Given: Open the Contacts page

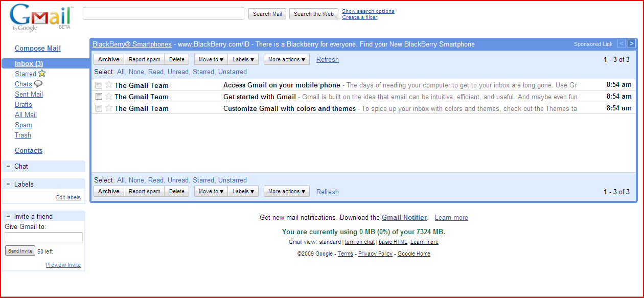Looking at the screenshot, I should [x=29, y=150].
